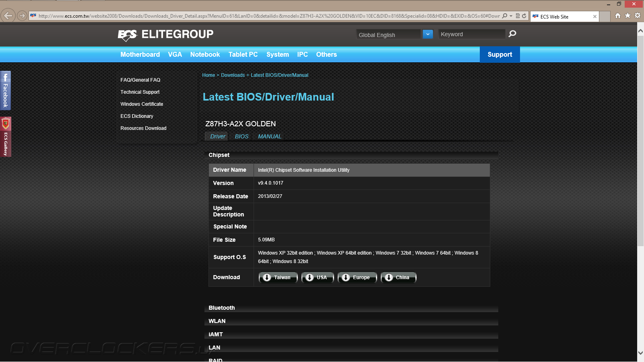Open the Facebook side tab

click(x=5, y=90)
